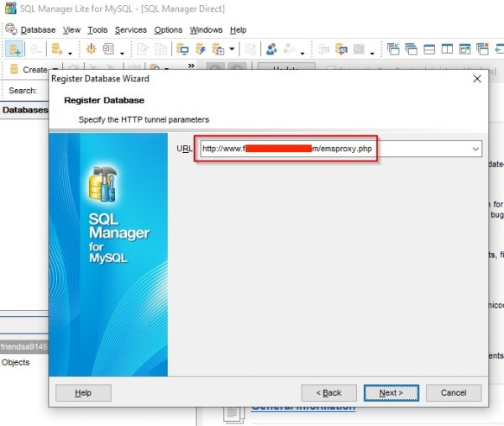
Task: Open dropdown arrow beside the database icon
Action: click(70, 53)
